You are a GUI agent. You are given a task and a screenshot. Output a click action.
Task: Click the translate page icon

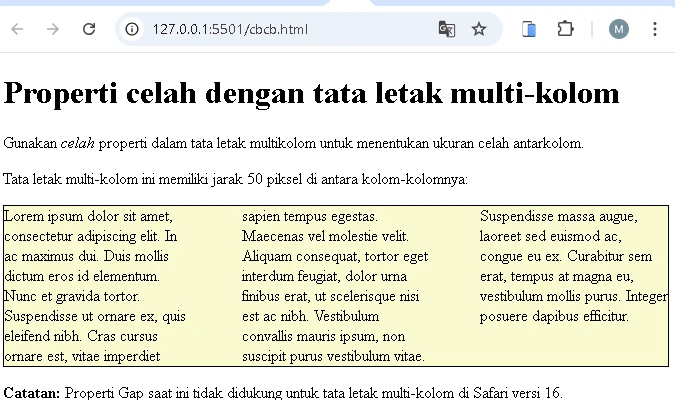pos(446,29)
